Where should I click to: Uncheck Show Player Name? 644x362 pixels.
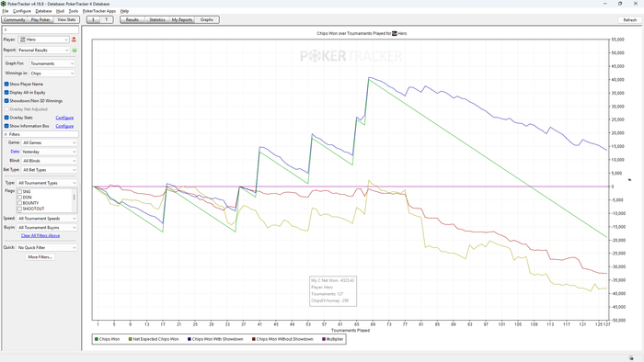pyautogui.click(x=6, y=84)
